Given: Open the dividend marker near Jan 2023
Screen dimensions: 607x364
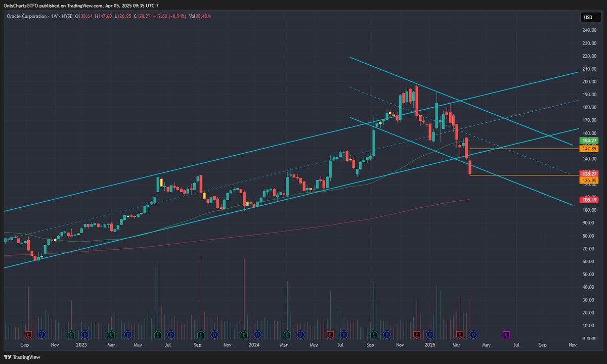Looking at the screenshot, I should pyautogui.click(x=84, y=334).
